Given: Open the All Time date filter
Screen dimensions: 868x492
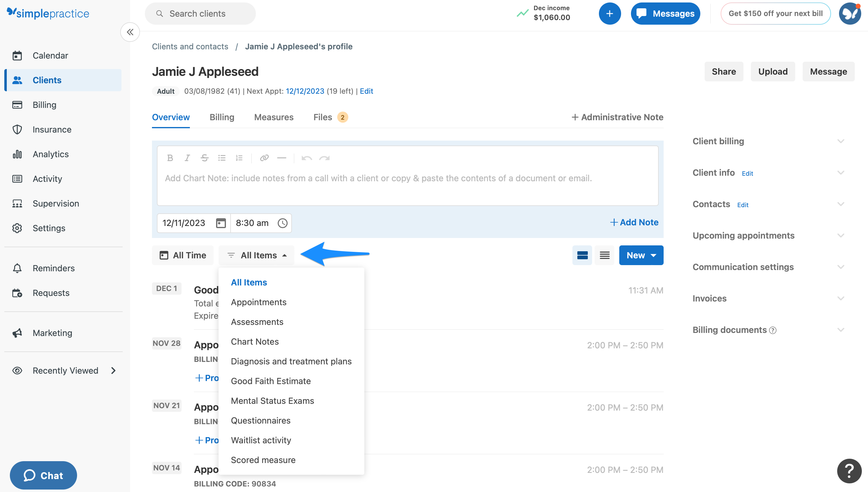Looking at the screenshot, I should [183, 255].
